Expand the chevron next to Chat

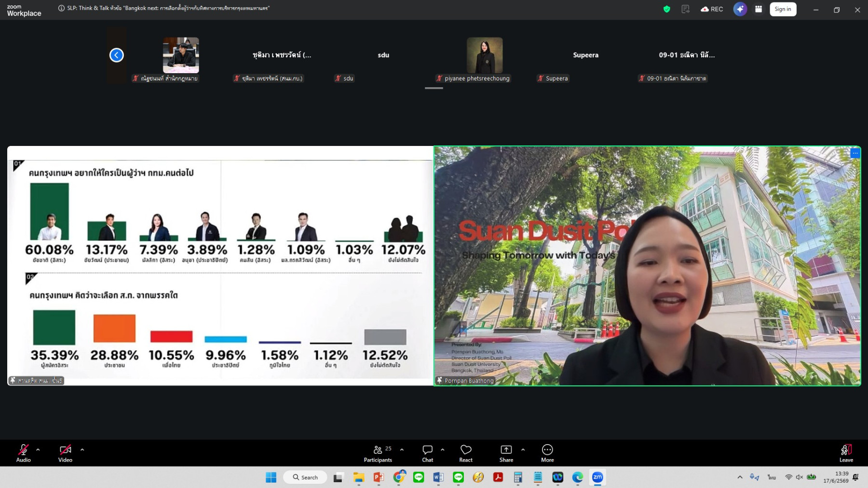point(442,449)
